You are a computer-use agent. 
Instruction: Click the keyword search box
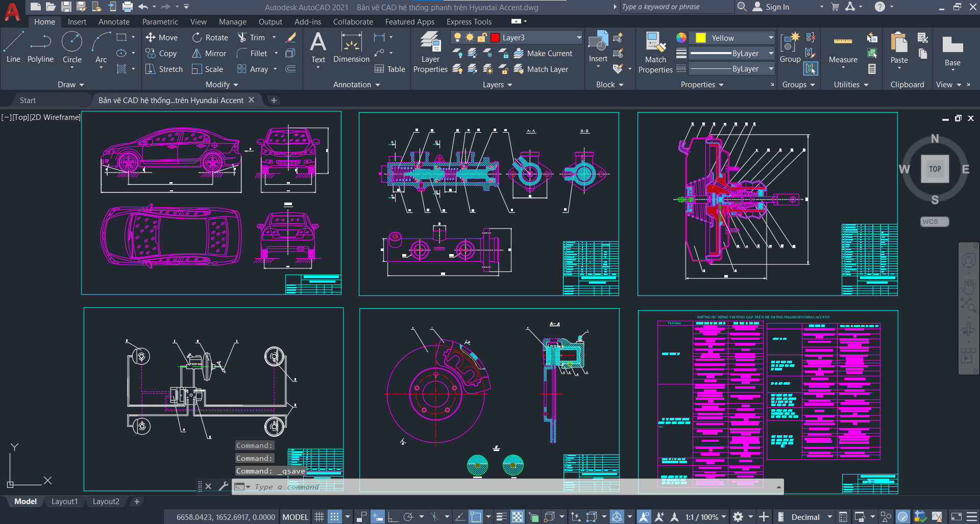coord(676,7)
